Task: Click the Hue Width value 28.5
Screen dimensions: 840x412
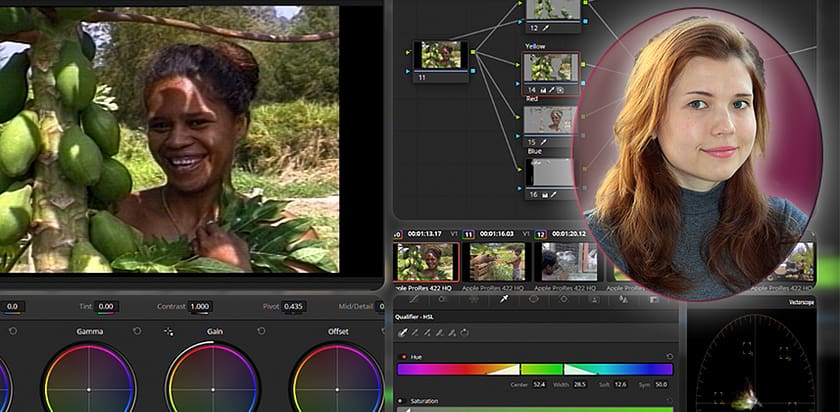Action: coord(579,385)
